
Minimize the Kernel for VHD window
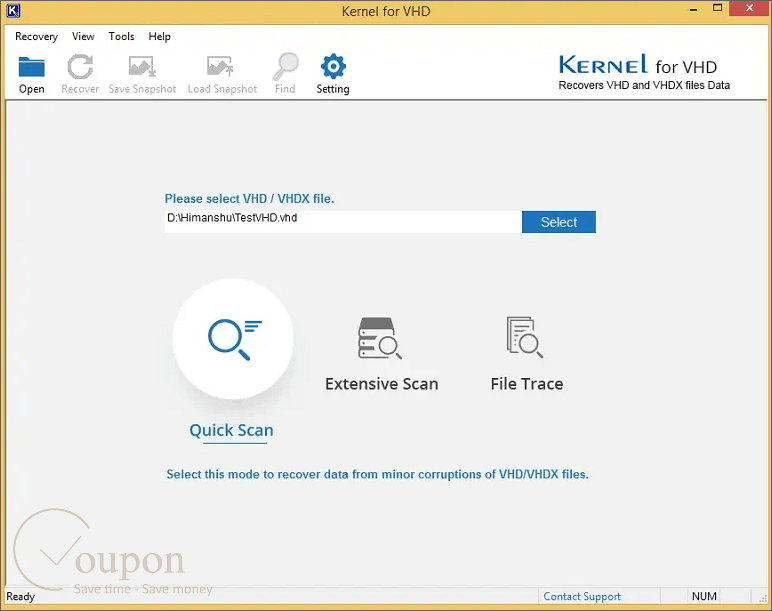pyautogui.click(x=694, y=9)
